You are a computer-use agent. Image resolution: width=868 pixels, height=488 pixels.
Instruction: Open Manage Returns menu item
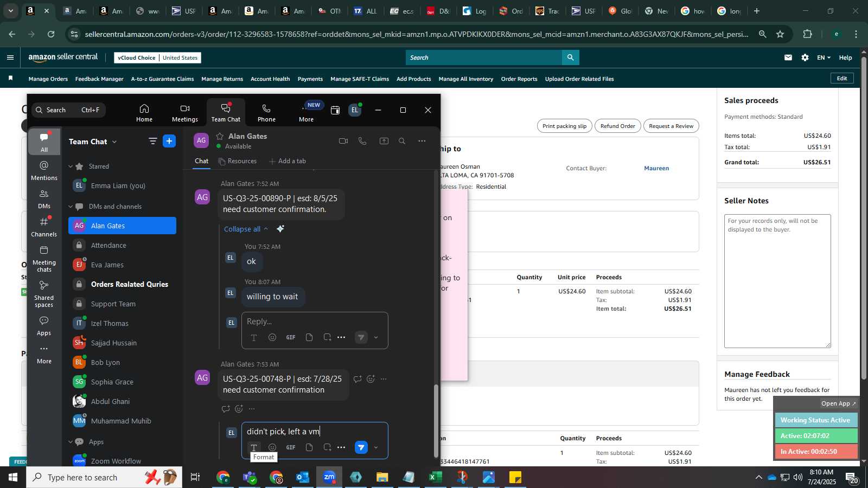[x=222, y=79]
